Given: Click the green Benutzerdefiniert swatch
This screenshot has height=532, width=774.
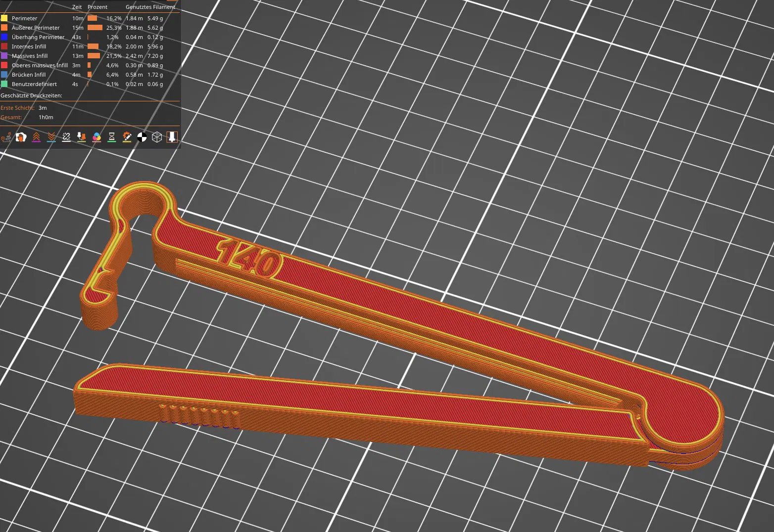Looking at the screenshot, I should coord(4,84).
